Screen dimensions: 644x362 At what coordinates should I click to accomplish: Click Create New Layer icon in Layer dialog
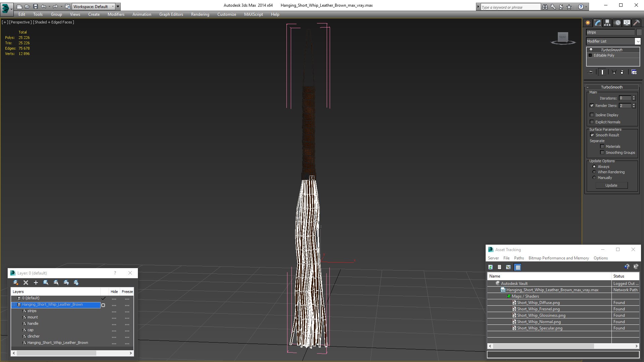(16, 283)
